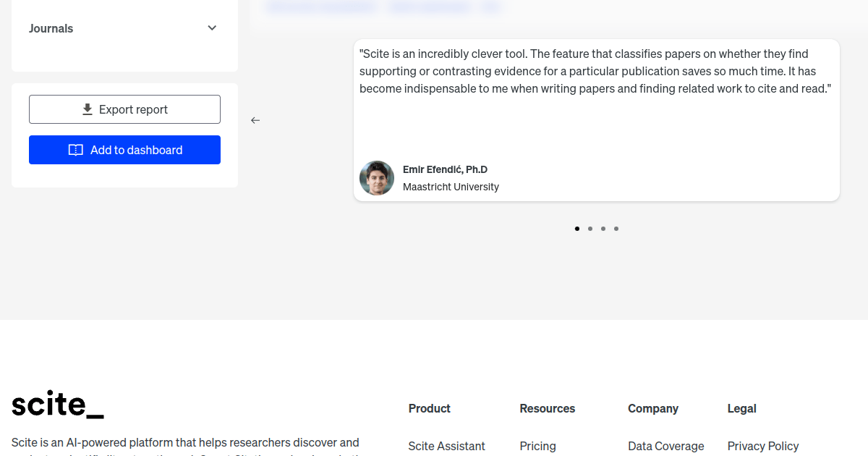Click the Resources footer heading
Screen dimensions: 868x456
tap(548, 408)
